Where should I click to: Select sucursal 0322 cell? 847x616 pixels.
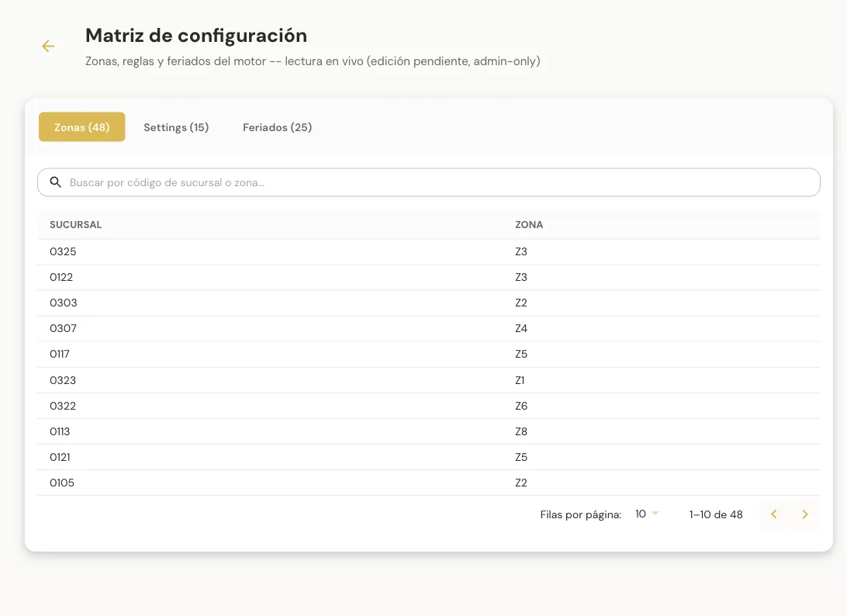(x=63, y=406)
